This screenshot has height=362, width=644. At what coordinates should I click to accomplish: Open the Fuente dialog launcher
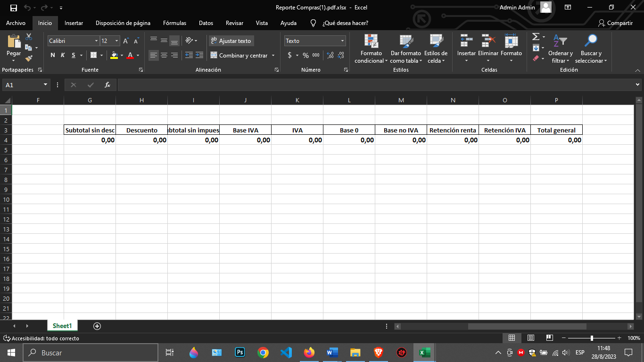(141, 70)
